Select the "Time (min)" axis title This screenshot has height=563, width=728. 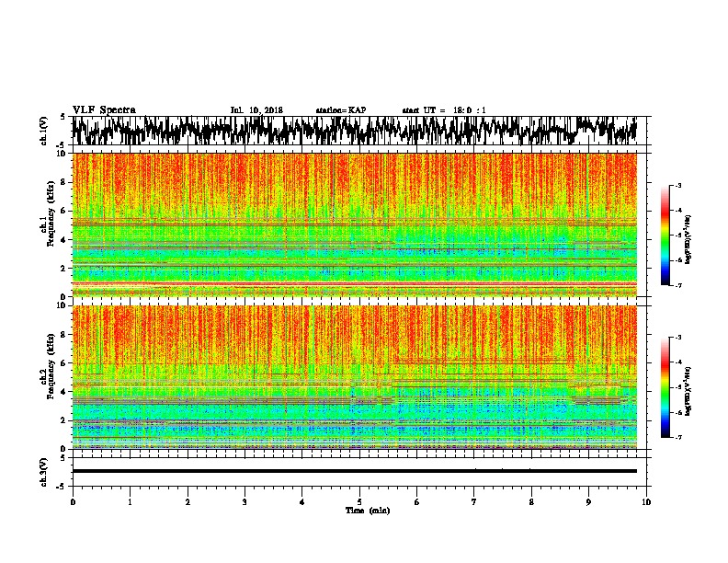point(368,511)
